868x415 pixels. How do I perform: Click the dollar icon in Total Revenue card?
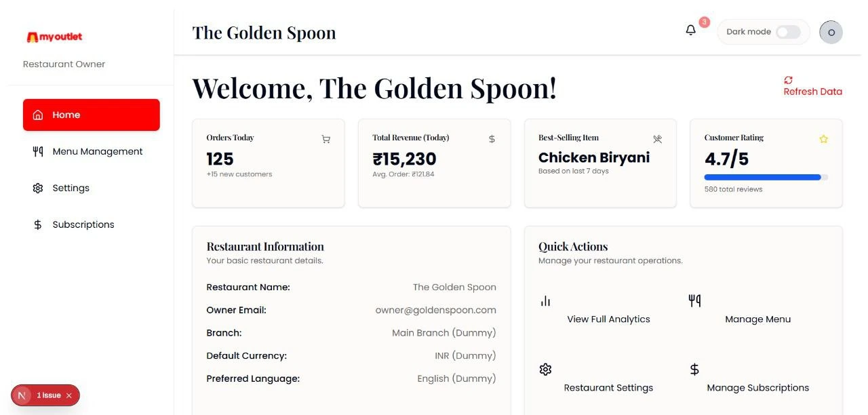click(492, 139)
